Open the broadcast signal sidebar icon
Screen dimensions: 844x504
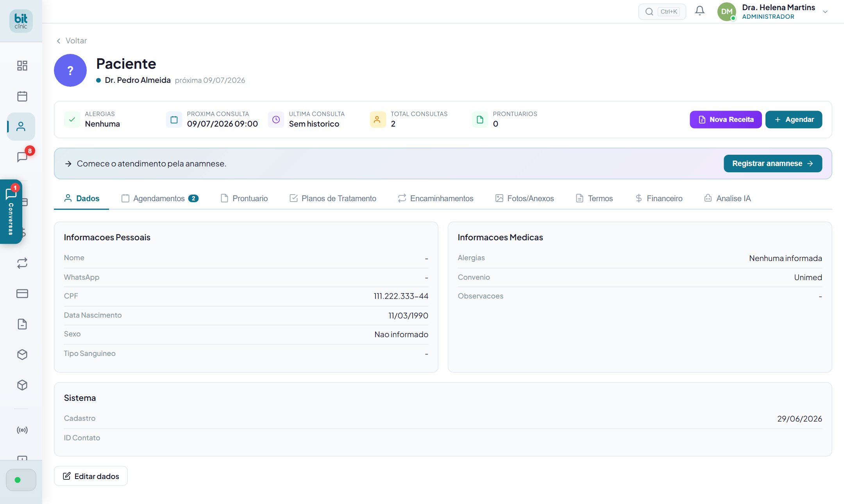coord(22,430)
